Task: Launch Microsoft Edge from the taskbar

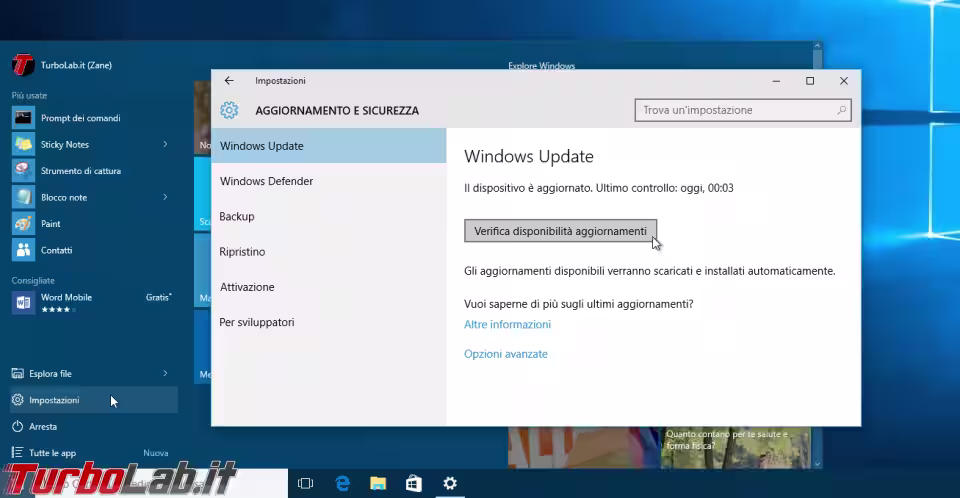Action: (342, 483)
